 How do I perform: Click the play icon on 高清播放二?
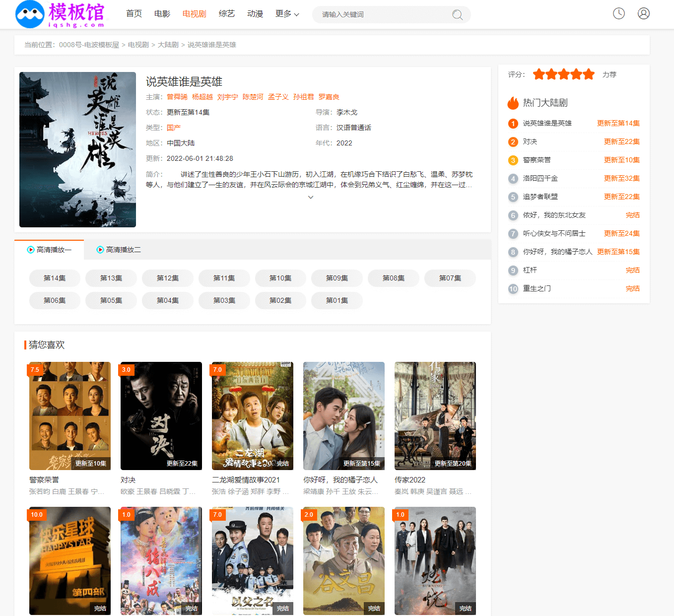(x=100, y=250)
